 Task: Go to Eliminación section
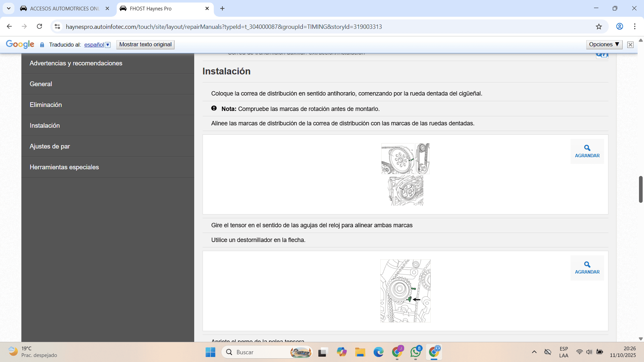click(x=46, y=105)
